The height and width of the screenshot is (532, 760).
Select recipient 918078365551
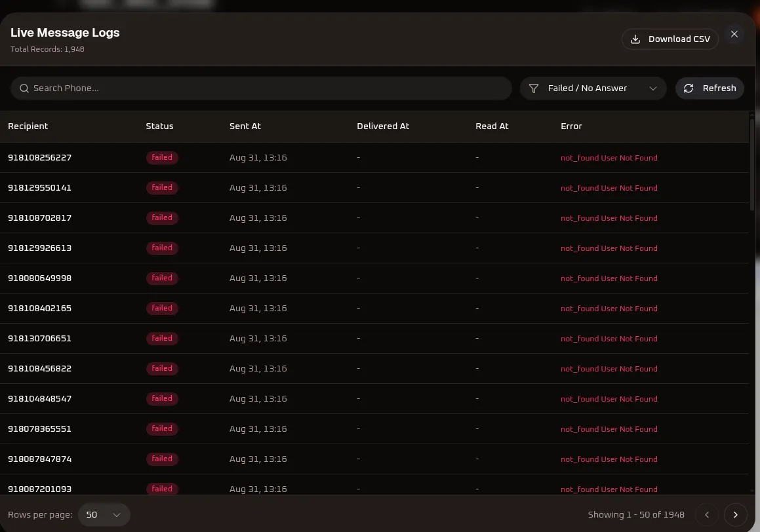point(40,429)
